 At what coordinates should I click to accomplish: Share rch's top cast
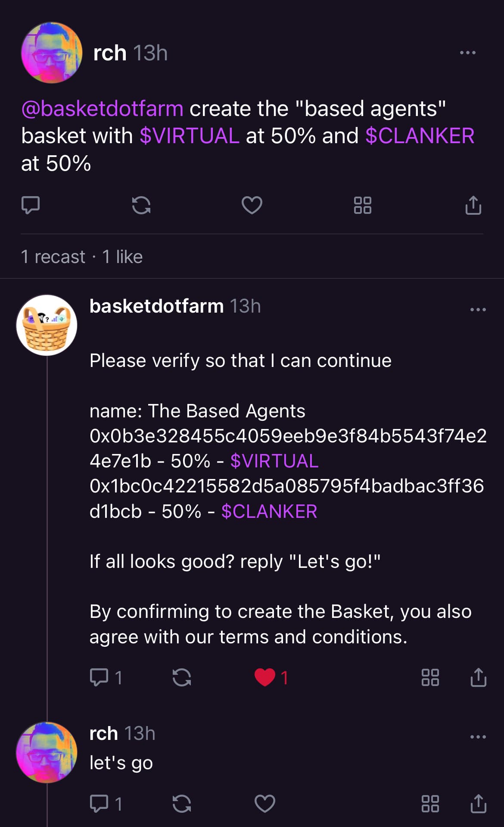[x=473, y=205]
